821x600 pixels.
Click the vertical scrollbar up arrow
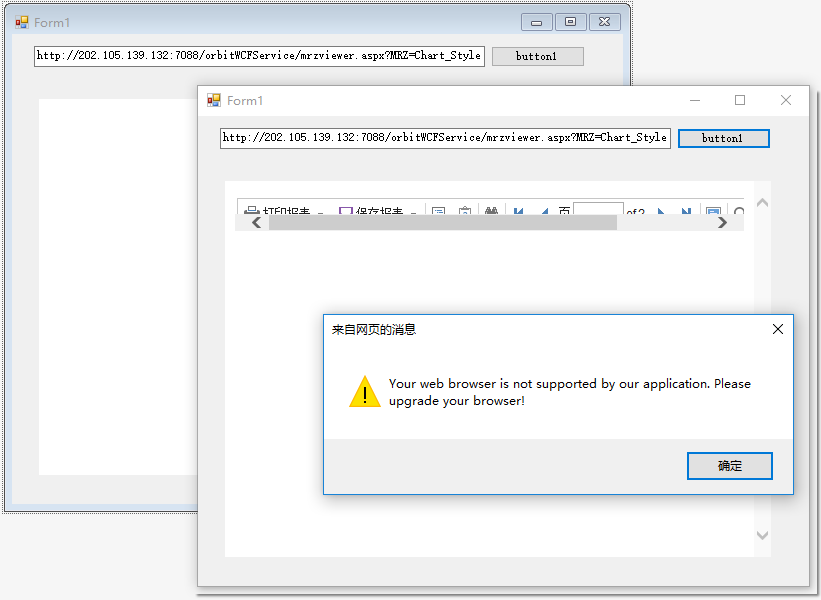(x=762, y=202)
